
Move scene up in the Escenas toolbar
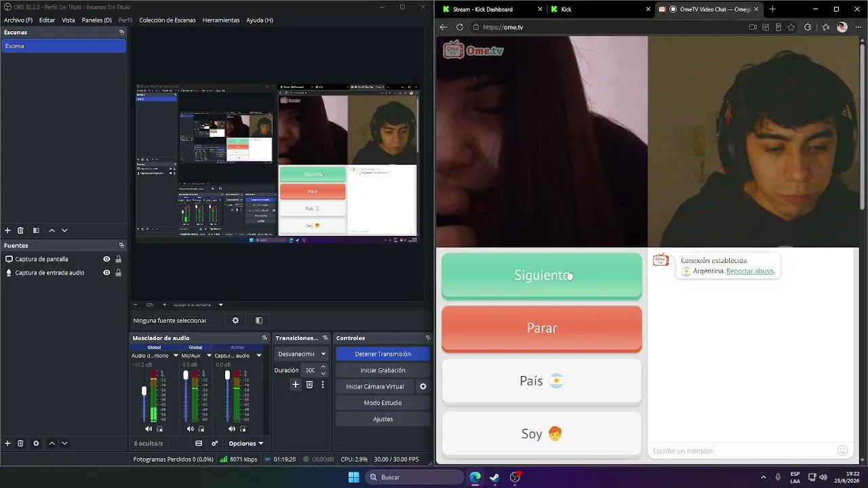pos(52,230)
